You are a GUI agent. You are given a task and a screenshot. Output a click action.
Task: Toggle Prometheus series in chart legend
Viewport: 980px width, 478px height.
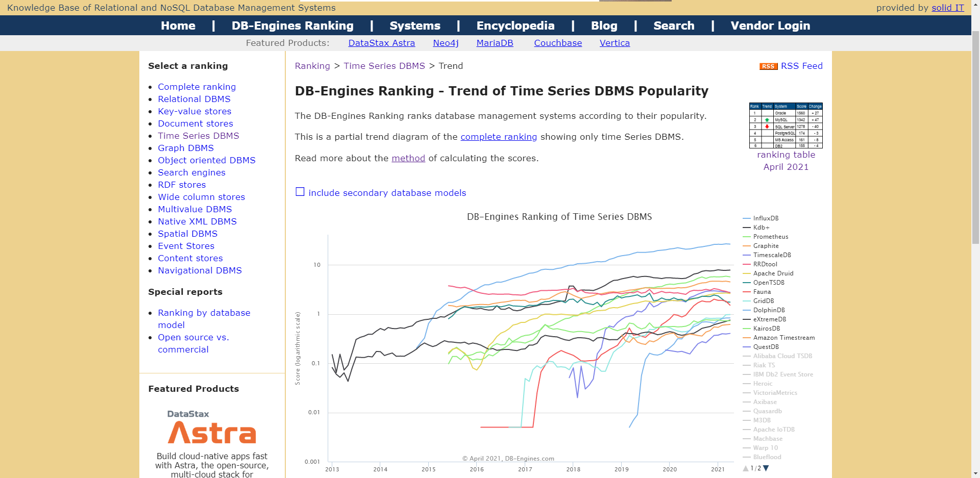pos(766,237)
